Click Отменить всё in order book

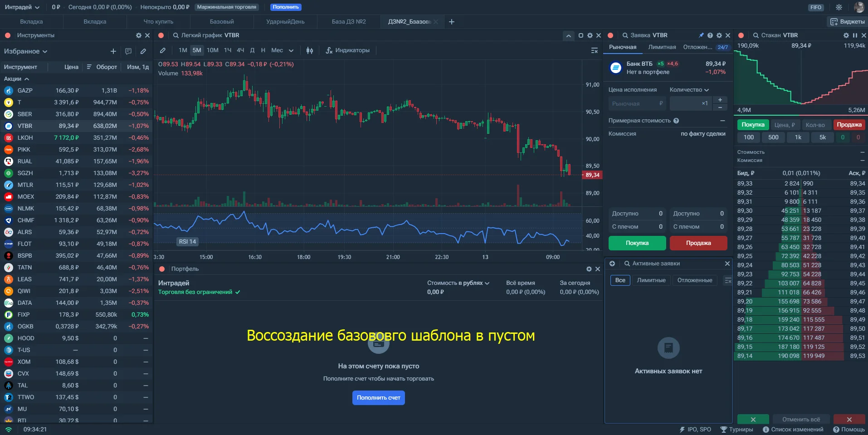(801, 420)
